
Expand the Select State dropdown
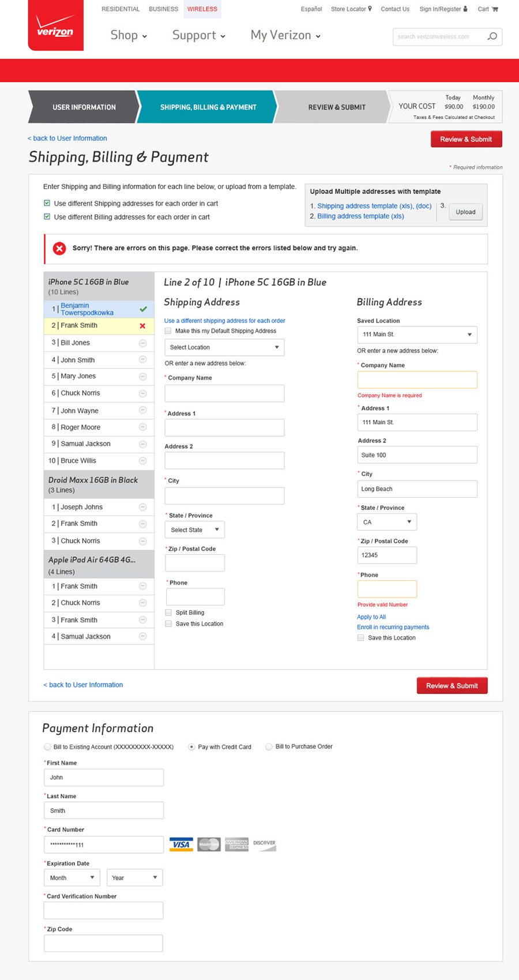coord(195,530)
